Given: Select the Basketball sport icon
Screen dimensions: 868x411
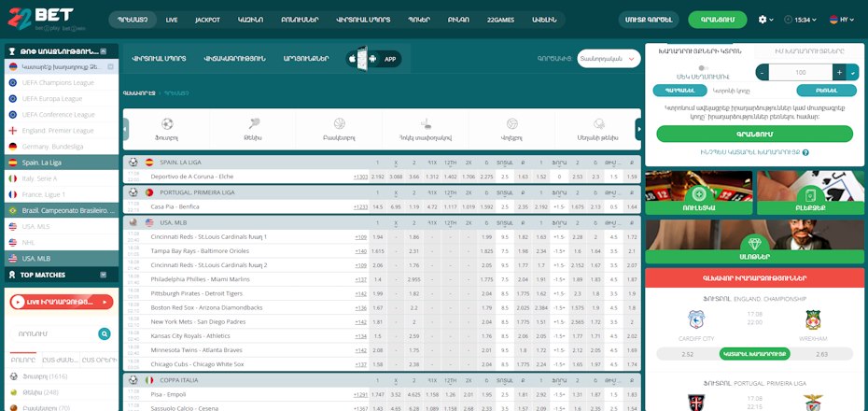Looking at the screenshot, I should point(340,123).
